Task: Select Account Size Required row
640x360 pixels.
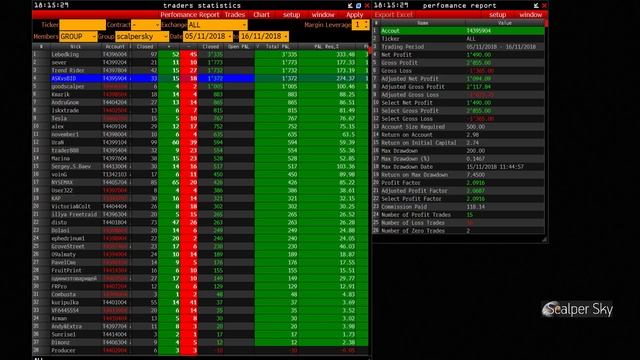Action: (458, 127)
